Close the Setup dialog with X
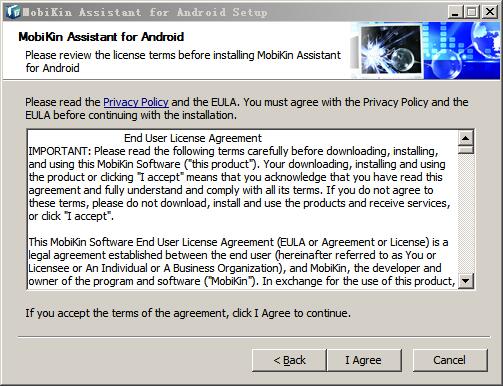Image resolution: width=503 pixels, height=386 pixels. pos(490,12)
